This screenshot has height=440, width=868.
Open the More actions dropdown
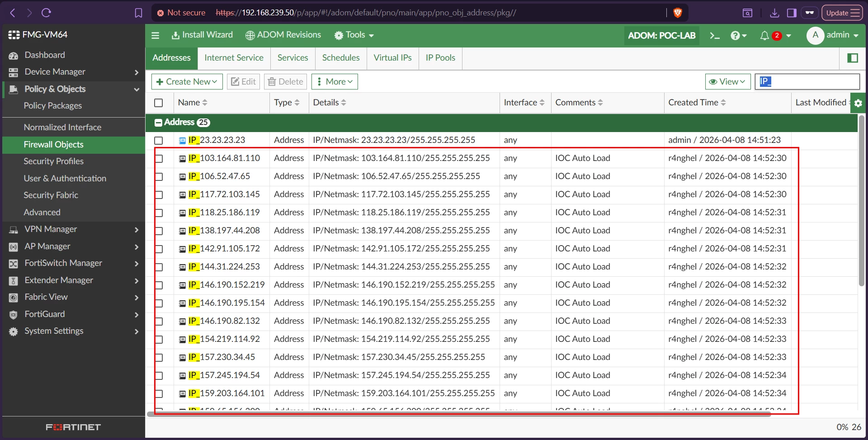pos(335,82)
